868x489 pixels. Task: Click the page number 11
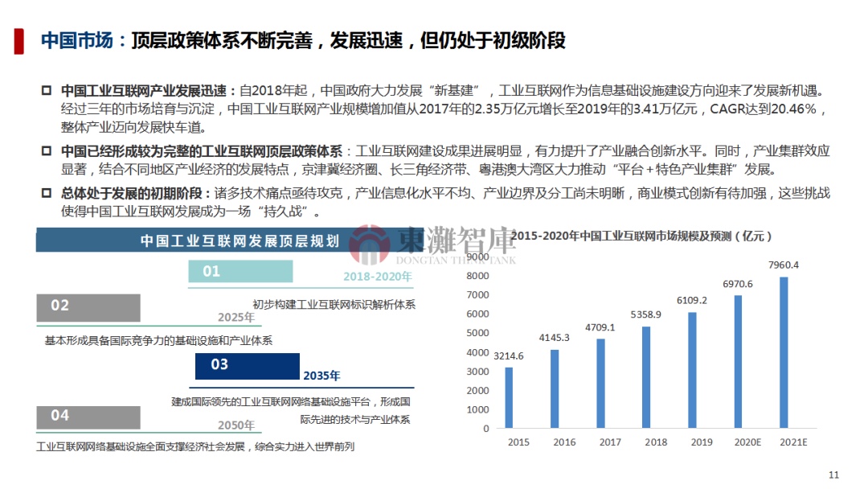833,474
